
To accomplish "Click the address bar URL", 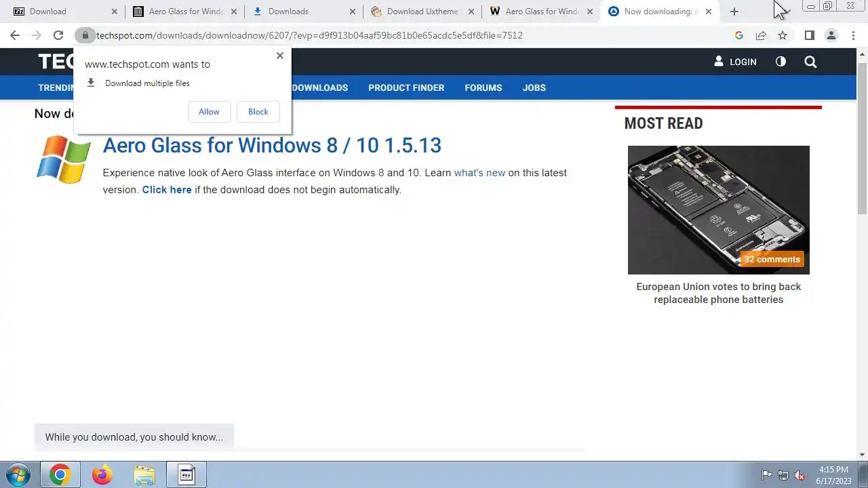I will pyautogui.click(x=309, y=35).
